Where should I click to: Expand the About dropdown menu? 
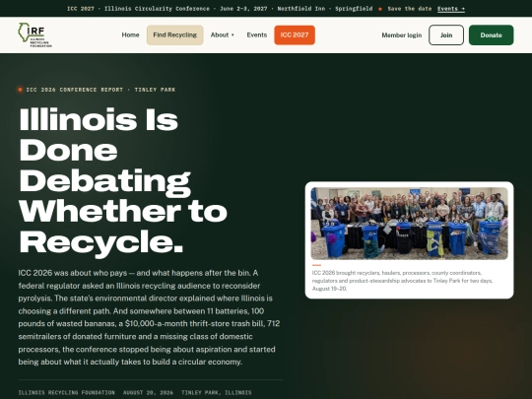point(223,34)
